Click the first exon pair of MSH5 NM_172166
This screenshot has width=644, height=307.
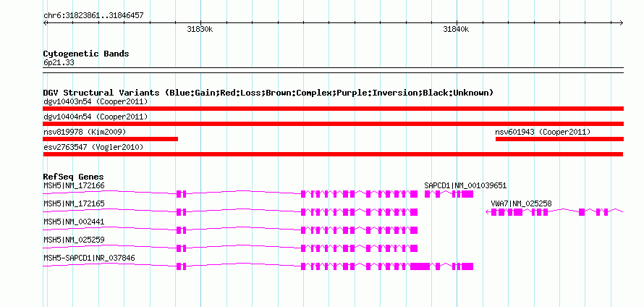pos(181,194)
